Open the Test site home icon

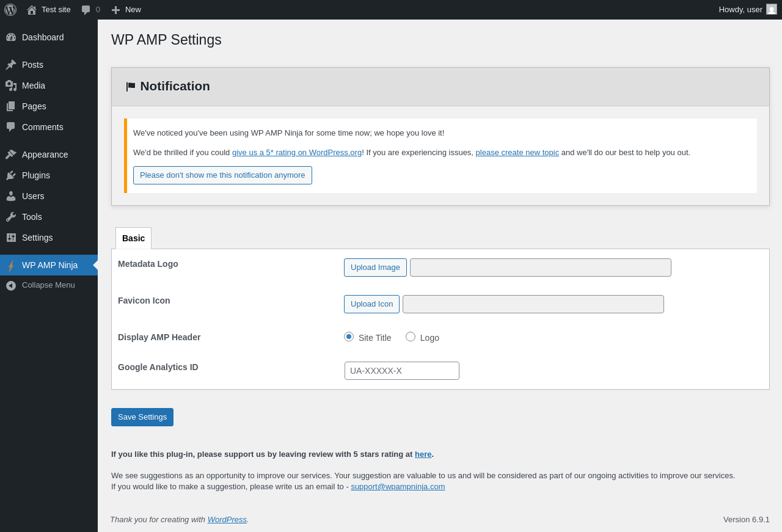32,10
